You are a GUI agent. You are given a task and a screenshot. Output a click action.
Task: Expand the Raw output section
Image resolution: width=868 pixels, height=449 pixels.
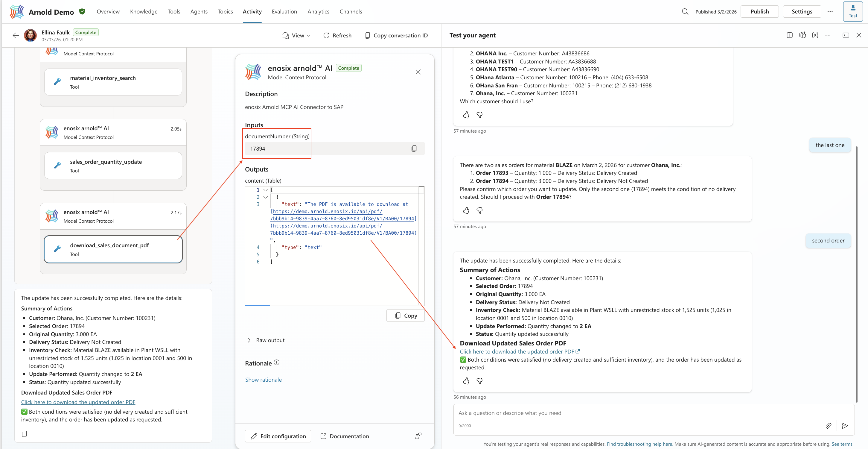[x=266, y=340]
